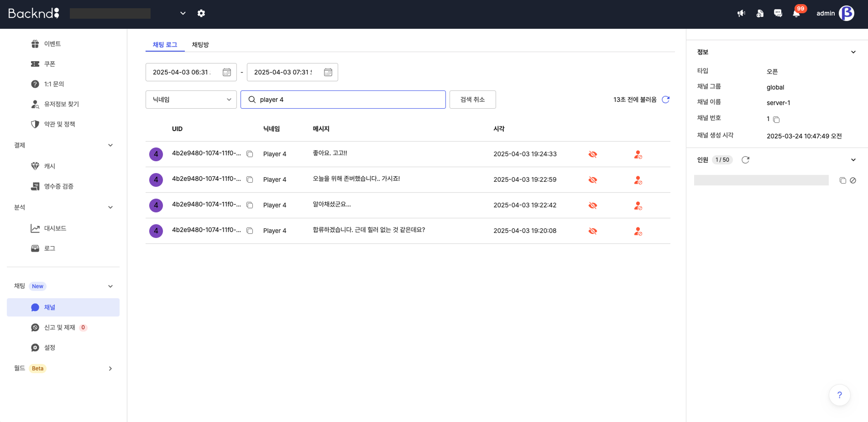868x422 pixels.
Task: Click the 메시지 column header
Action: 321,129
